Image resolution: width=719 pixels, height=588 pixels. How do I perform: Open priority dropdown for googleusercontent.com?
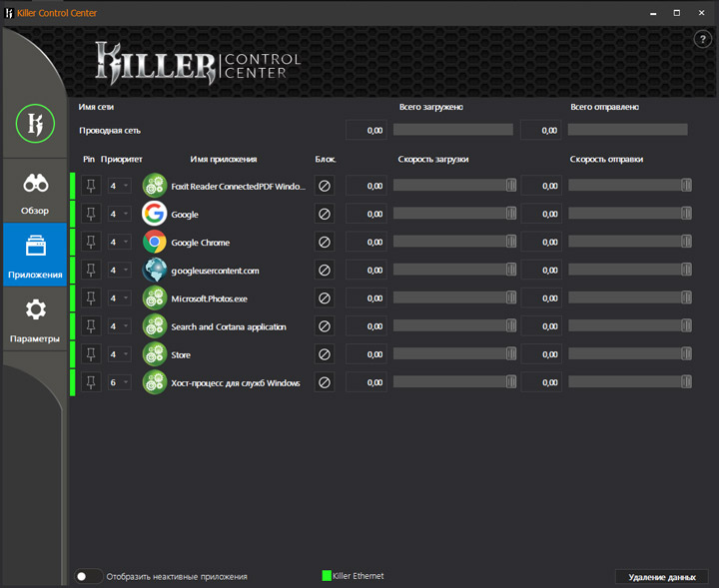(119, 270)
